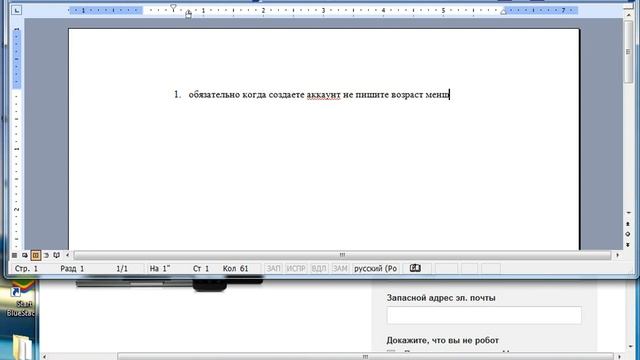
Task: Switch to Outline view icon
Action: 46,256
